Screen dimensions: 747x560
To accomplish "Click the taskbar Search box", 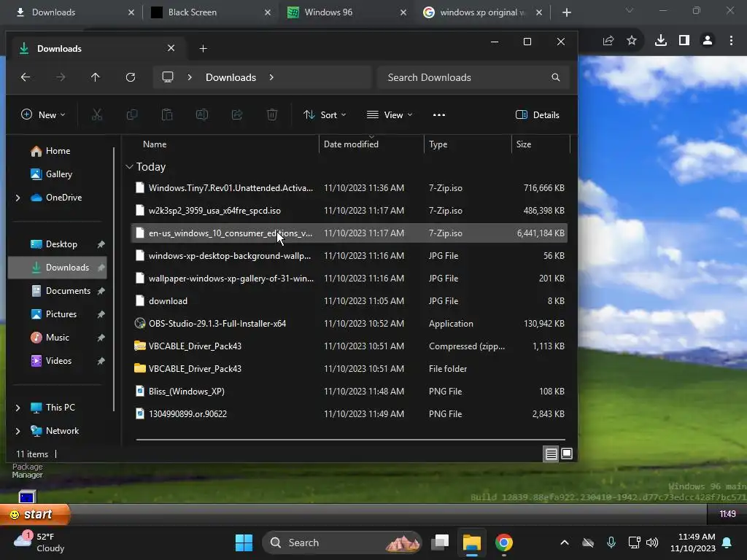I will click(342, 542).
